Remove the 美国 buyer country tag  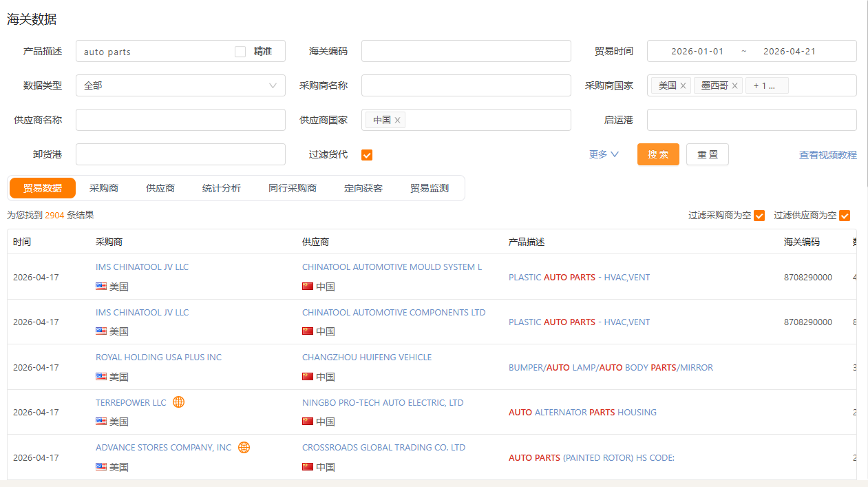point(683,86)
